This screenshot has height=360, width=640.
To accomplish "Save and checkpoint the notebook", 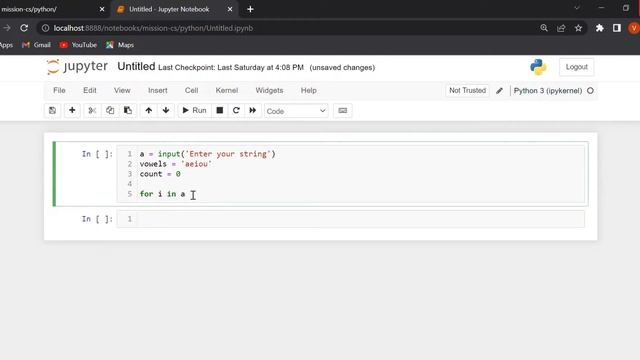I will click(x=52, y=111).
